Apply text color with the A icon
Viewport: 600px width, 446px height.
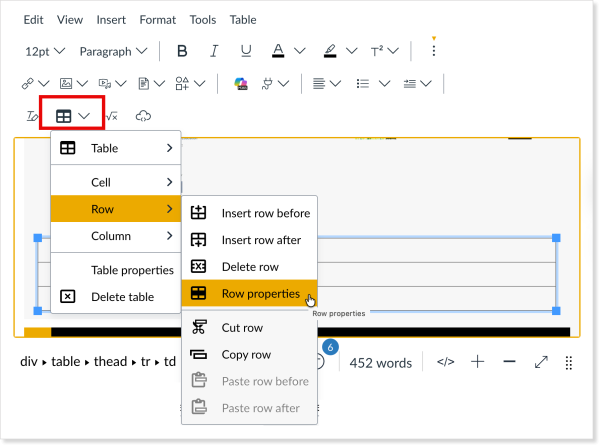point(278,51)
